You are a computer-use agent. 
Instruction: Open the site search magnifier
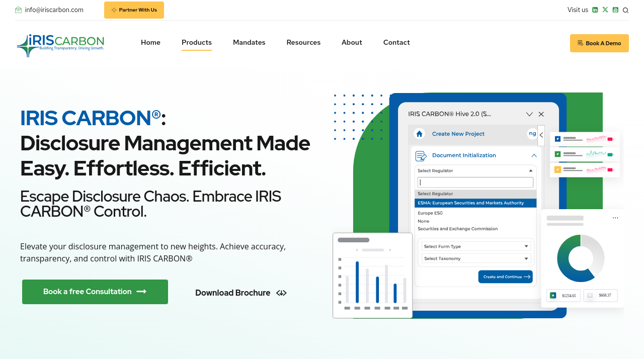(x=625, y=10)
